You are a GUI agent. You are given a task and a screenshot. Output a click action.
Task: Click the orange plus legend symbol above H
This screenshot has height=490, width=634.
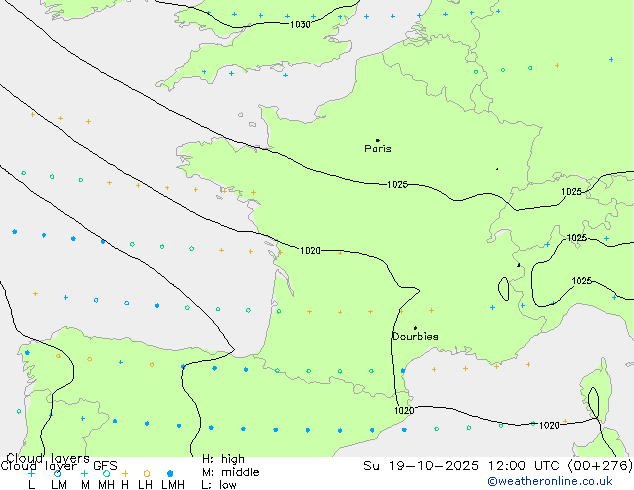125,473
